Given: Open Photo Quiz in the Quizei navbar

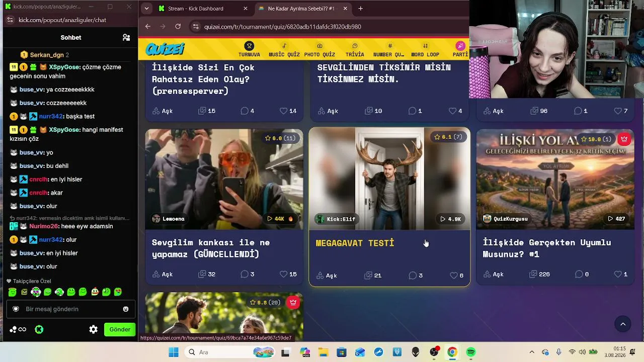Looking at the screenshot, I should click(319, 49).
